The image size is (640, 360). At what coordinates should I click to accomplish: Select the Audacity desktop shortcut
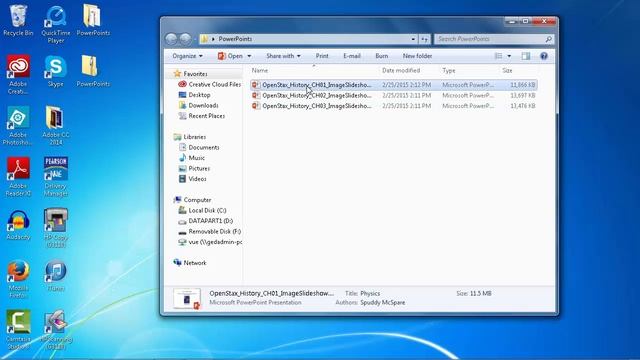tap(18, 225)
